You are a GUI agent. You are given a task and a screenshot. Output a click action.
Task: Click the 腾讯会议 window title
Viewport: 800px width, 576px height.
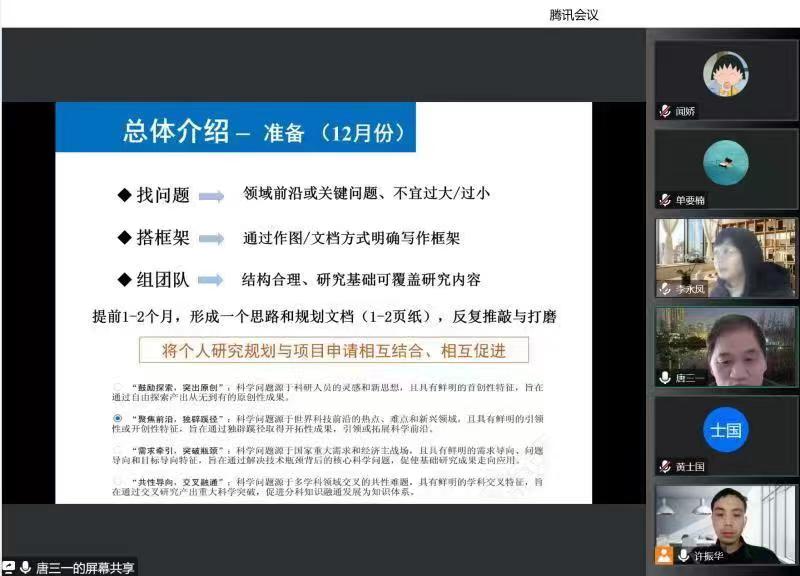pos(574,14)
